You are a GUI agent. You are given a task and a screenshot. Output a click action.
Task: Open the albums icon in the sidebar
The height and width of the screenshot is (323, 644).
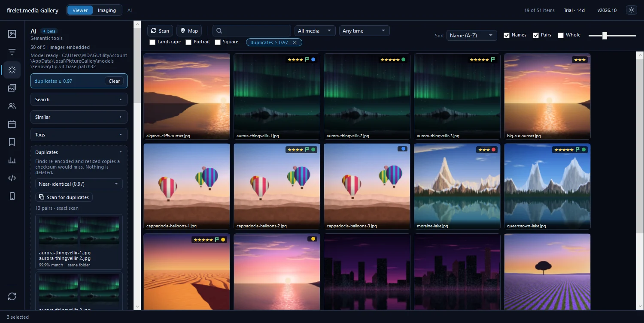coord(12,88)
